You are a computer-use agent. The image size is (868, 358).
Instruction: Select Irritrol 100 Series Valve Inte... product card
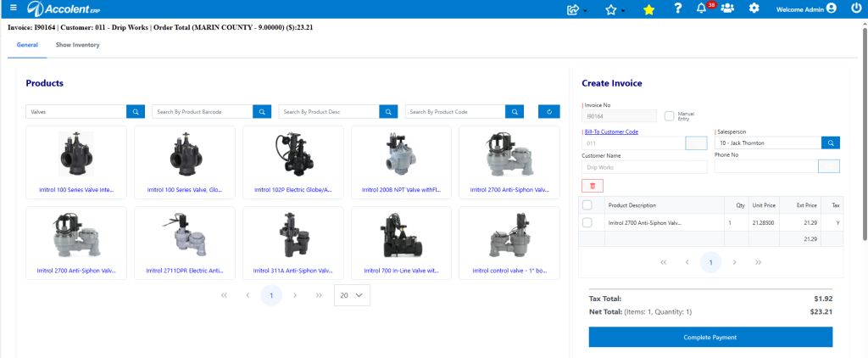[76, 162]
